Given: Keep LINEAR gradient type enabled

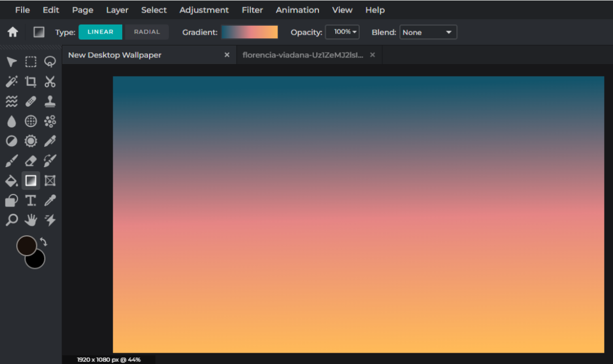Looking at the screenshot, I should tap(100, 32).
